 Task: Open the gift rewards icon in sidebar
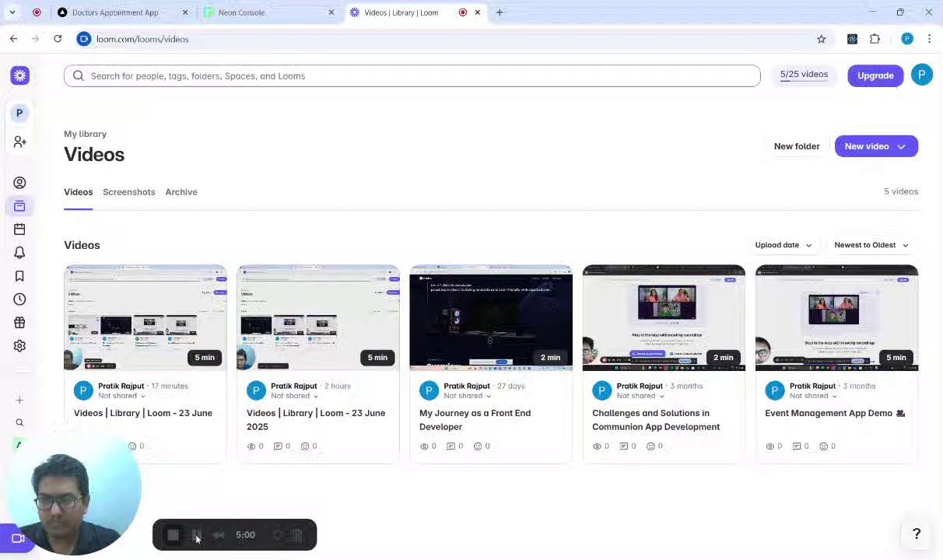19,323
